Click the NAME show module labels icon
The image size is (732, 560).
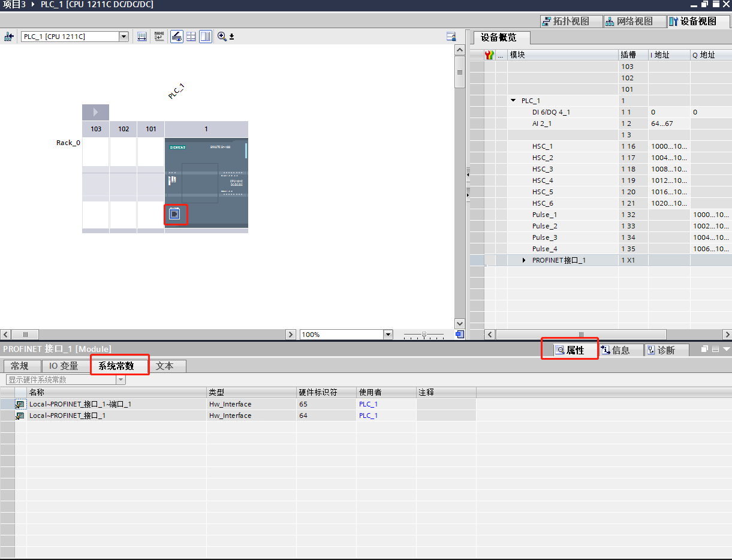pyautogui.click(x=159, y=37)
